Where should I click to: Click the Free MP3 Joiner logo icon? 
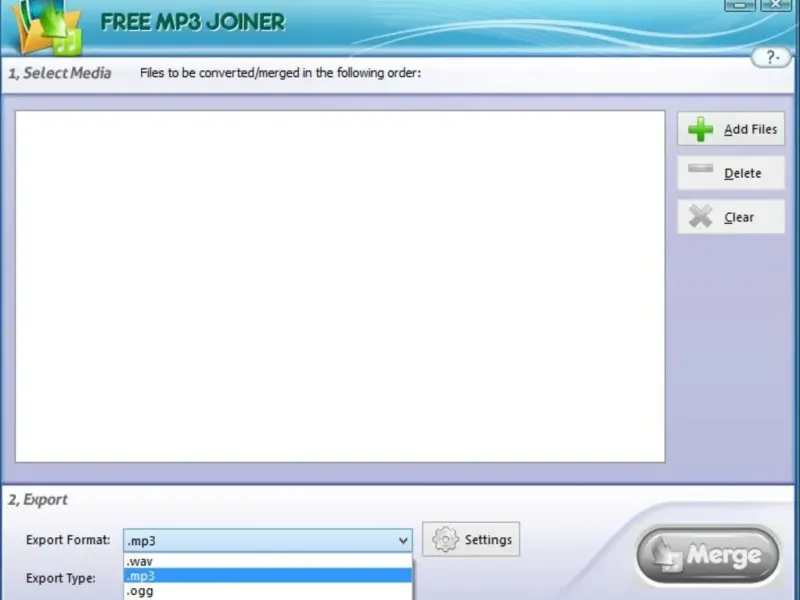click(x=47, y=27)
